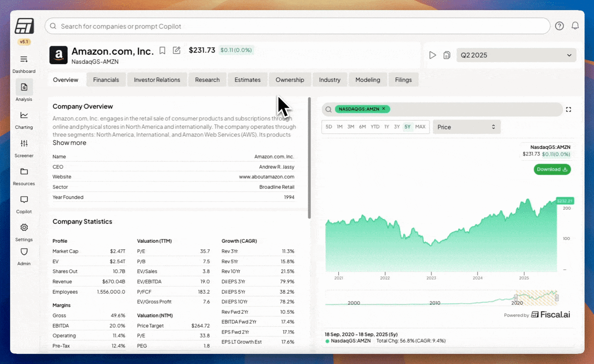Open the Charting sidebar icon
This screenshot has width=594, height=364.
24,115
